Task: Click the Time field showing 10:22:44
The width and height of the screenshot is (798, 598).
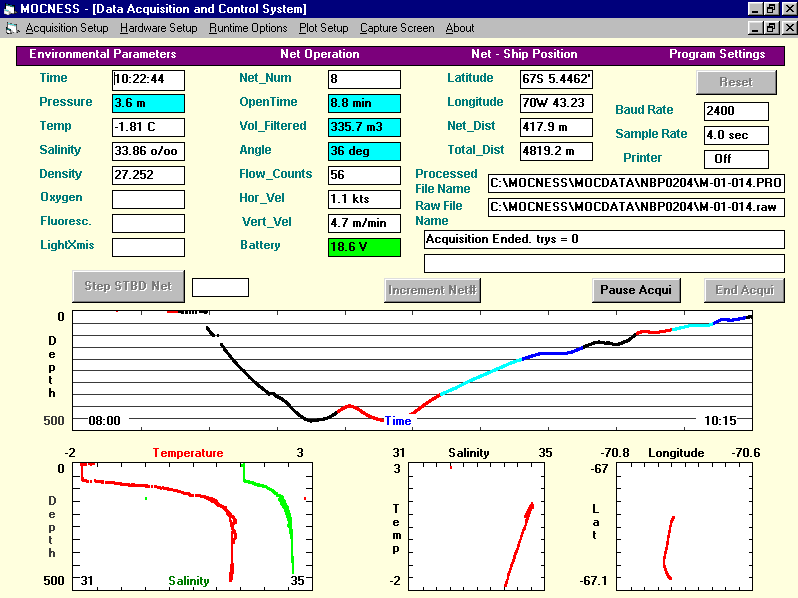Action: (148, 79)
